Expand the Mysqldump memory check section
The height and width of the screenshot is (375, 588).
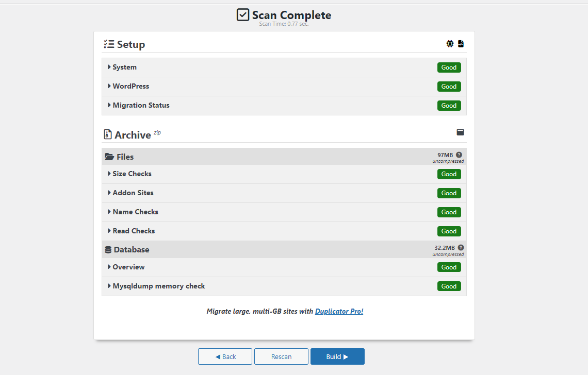pos(156,286)
